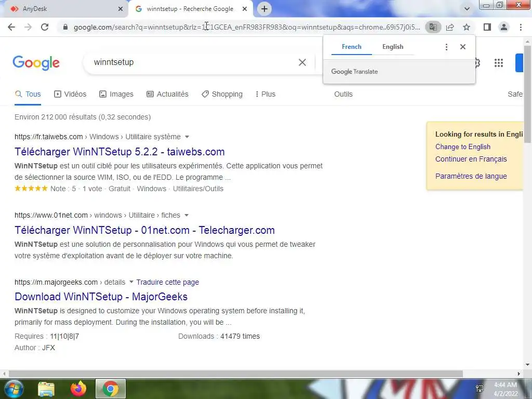532x399 pixels.
Task: Close the winntsetup search tab
Action: click(x=245, y=9)
